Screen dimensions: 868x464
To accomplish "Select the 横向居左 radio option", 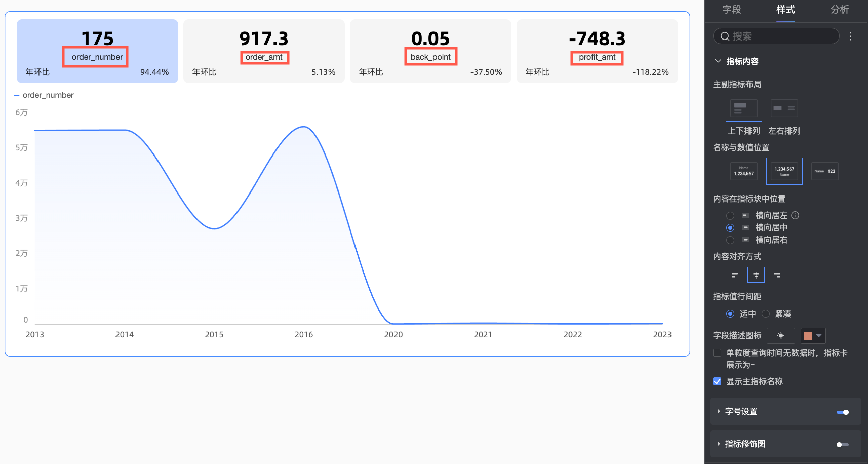I will tap(730, 216).
